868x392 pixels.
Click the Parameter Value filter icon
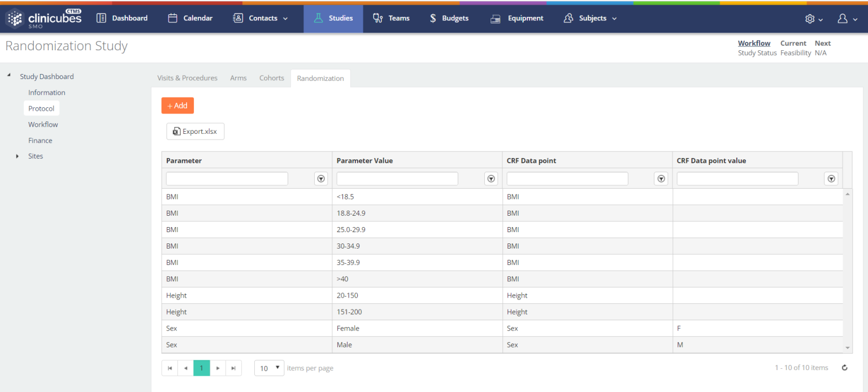point(491,178)
